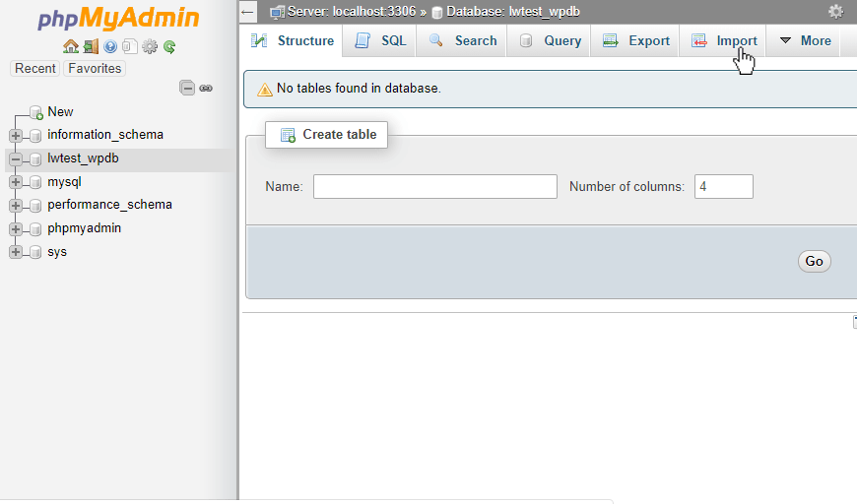The height and width of the screenshot is (504, 857).
Task: Expand the performance_schema tree node
Action: click(16, 206)
